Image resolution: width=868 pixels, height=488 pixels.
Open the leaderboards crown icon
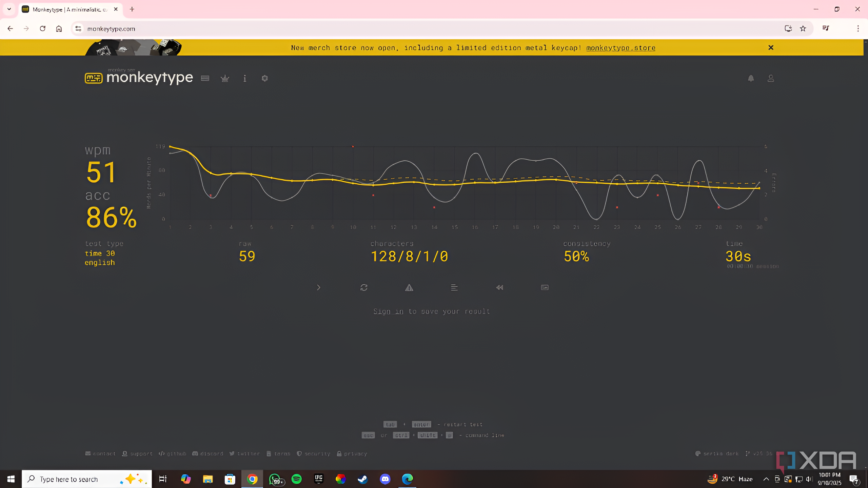[225, 79]
